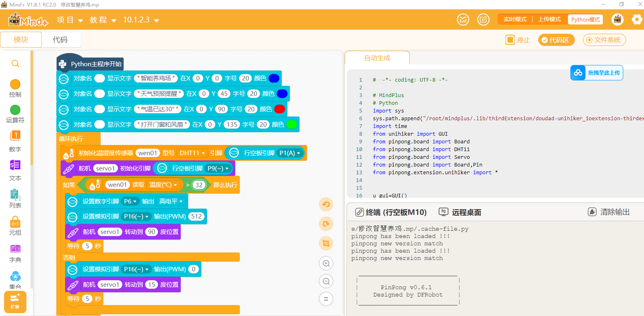Open the 项目 menu dropdown
The width and height of the screenshot is (644, 316).
pyautogui.click(x=70, y=20)
